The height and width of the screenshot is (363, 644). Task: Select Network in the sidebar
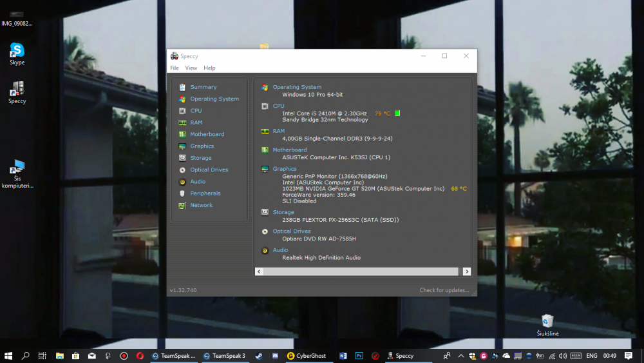click(x=201, y=205)
